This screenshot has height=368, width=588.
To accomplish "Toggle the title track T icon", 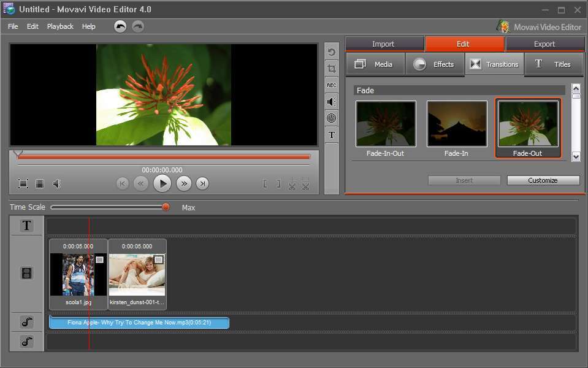I will coord(26,226).
